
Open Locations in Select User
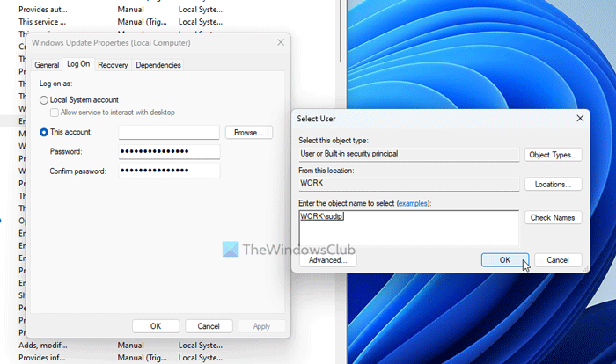coord(553,184)
